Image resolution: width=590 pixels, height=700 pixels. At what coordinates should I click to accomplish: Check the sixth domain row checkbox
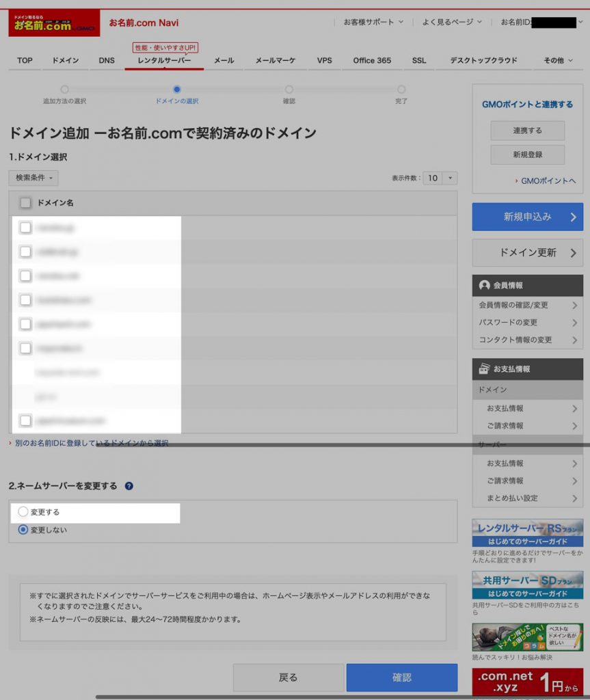[x=25, y=348]
